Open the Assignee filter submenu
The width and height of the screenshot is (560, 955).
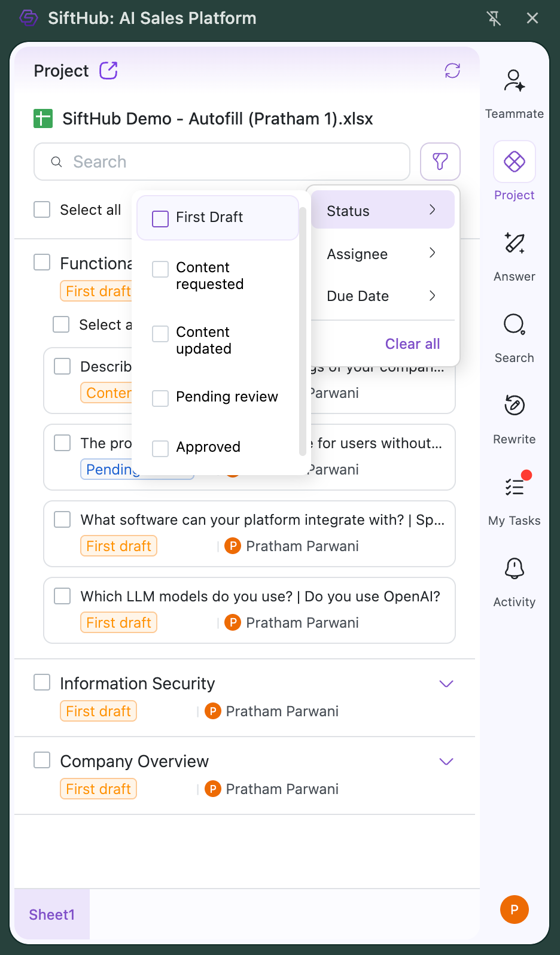point(382,254)
